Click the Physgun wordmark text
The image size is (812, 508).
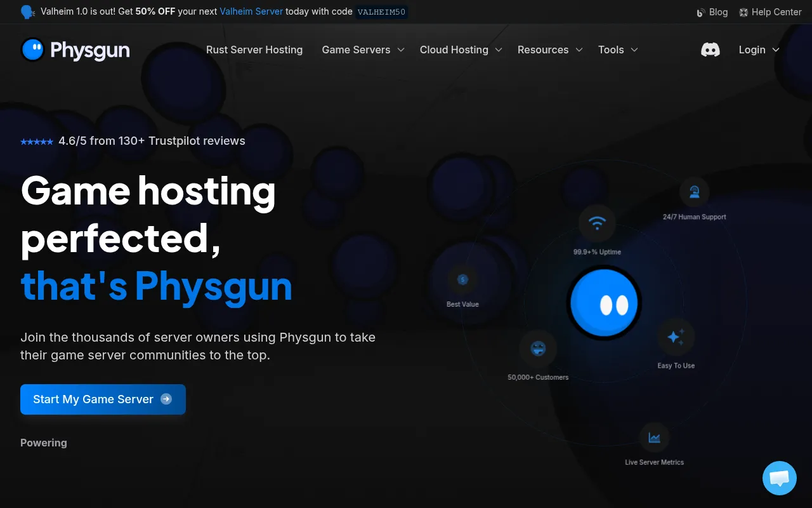click(90, 50)
